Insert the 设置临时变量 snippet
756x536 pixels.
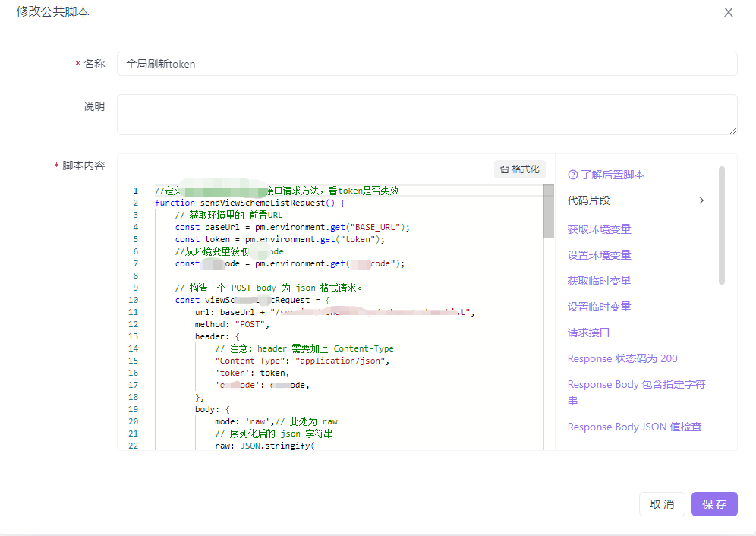(600, 307)
